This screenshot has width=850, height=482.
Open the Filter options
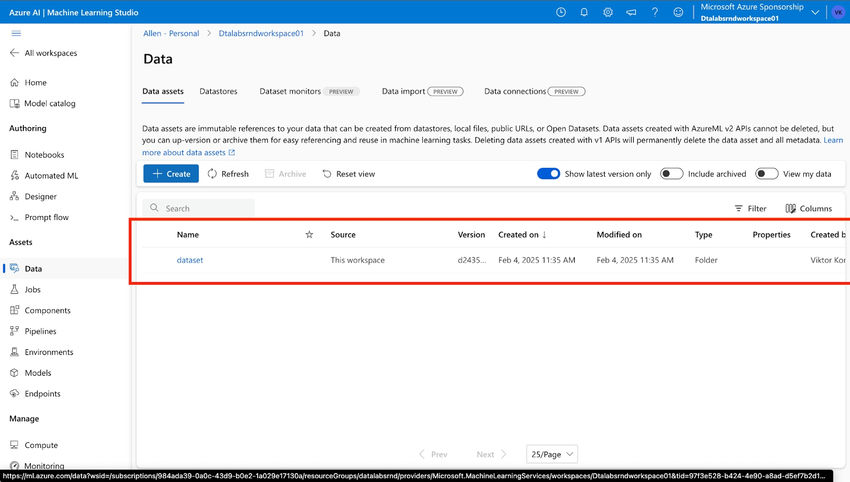pos(750,208)
